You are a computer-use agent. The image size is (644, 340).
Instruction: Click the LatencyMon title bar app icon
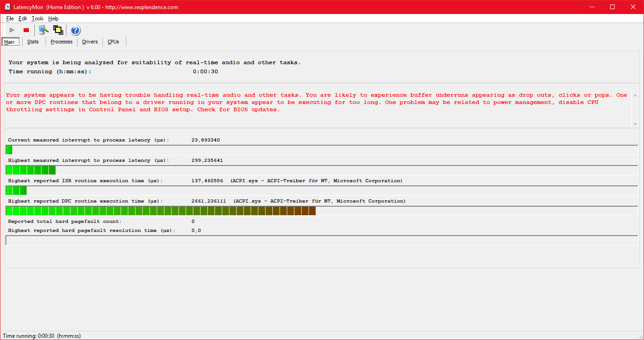tap(8, 7)
